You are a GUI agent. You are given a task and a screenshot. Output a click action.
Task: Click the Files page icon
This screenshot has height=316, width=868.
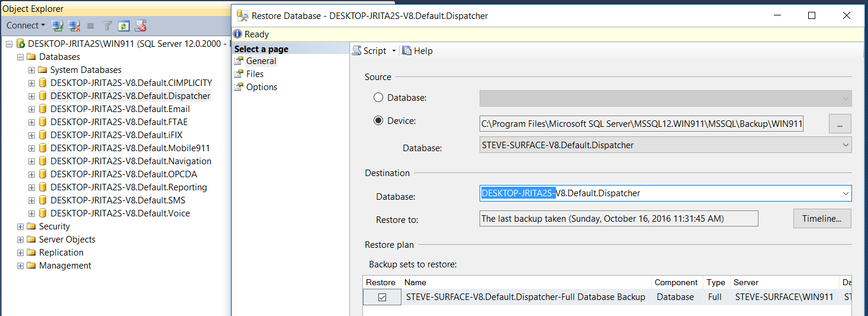point(239,74)
